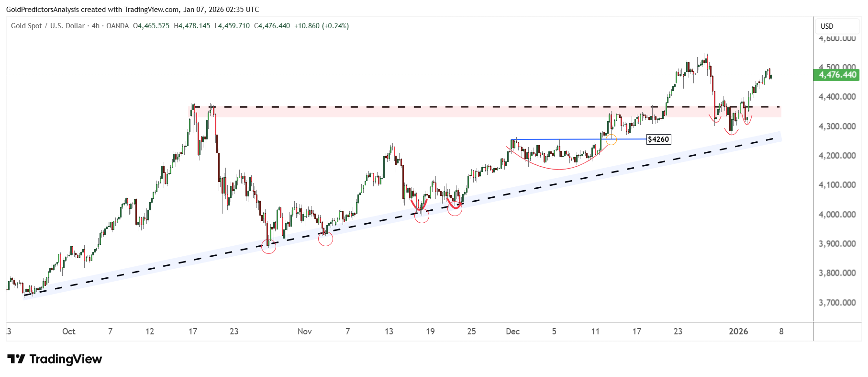Viewport: 868px width, 377px height.
Task: Click the high value H4,478.145
Action: click(192, 26)
